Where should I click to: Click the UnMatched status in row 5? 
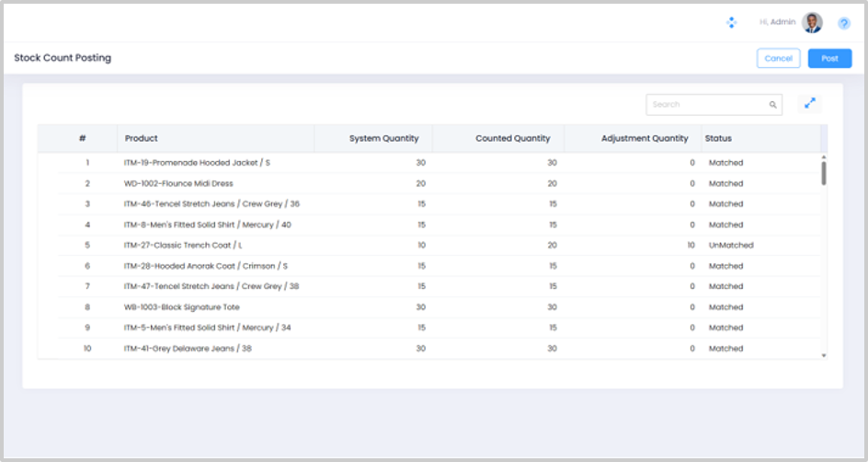pyautogui.click(x=730, y=246)
